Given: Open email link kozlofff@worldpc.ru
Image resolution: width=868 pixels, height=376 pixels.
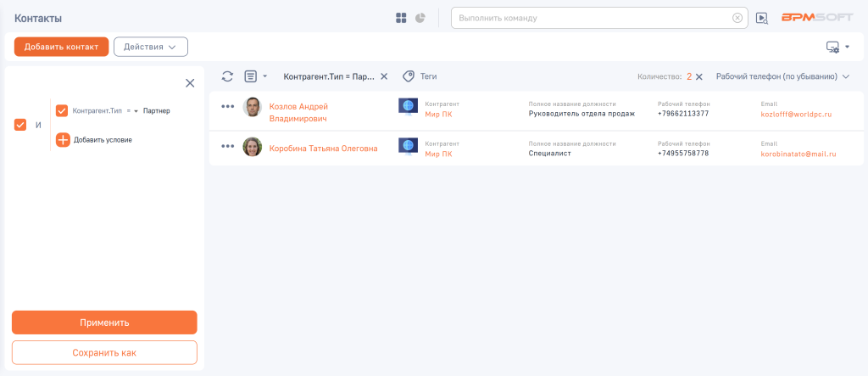Looking at the screenshot, I should [796, 114].
